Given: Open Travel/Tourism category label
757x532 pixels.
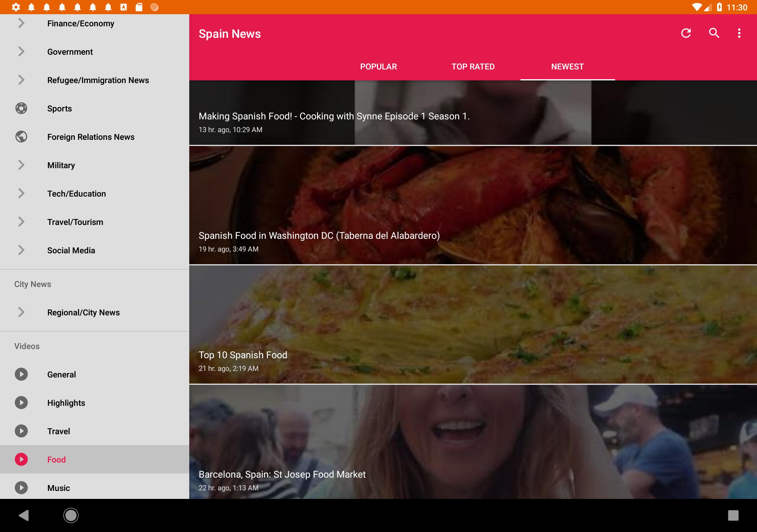Looking at the screenshot, I should click(x=75, y=222).
